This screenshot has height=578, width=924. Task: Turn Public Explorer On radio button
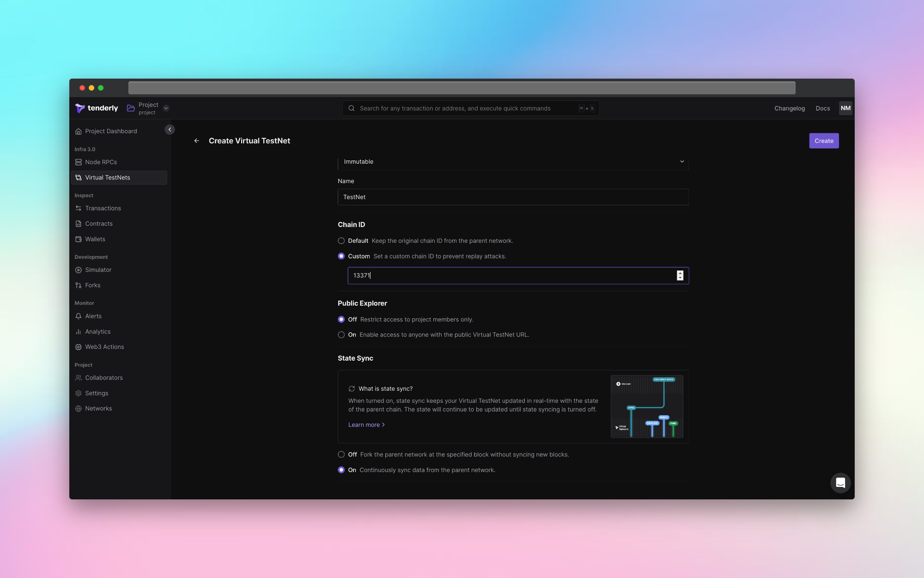(341, 335)
